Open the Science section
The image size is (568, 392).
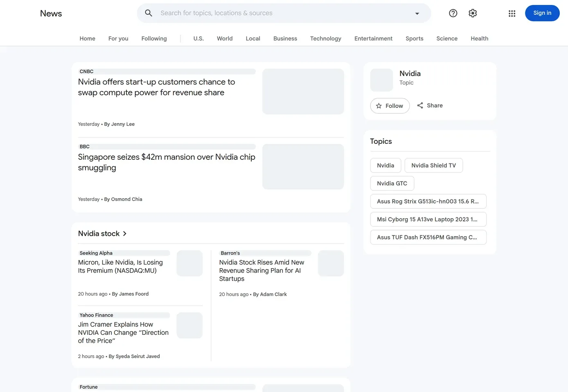point(447,38)
